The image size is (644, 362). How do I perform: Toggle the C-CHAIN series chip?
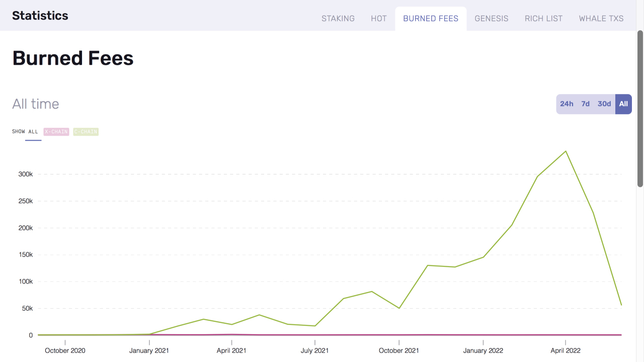pyautogui.click(x=86, y=132)
